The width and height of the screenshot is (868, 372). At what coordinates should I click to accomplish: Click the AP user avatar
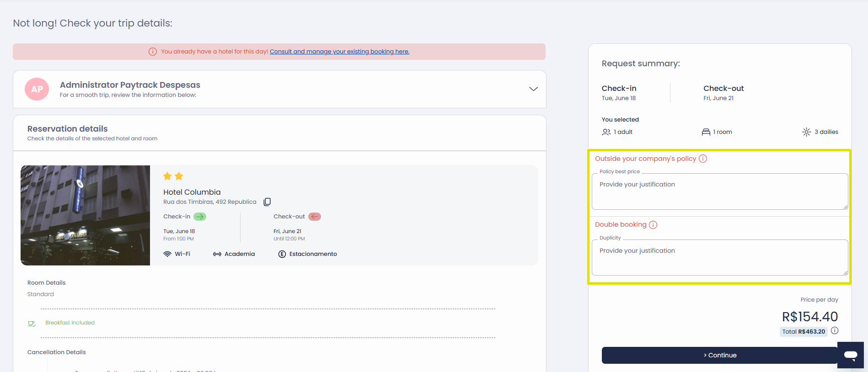37,89
